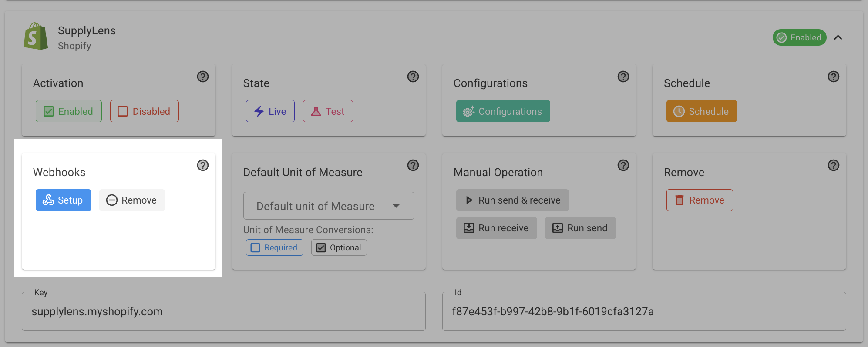Viewport: 868px width, 347px height.
Task: Switch State to Test
Action: coord(328,111)
